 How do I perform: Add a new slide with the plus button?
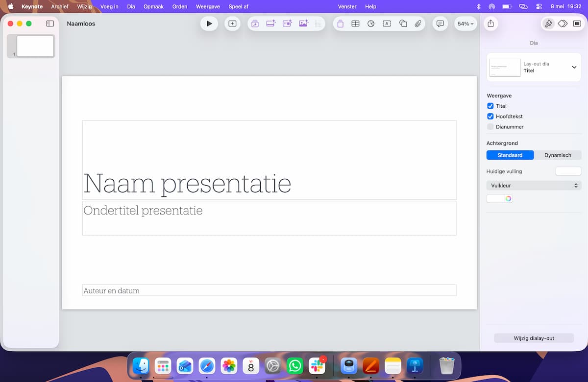coord(232,24)
